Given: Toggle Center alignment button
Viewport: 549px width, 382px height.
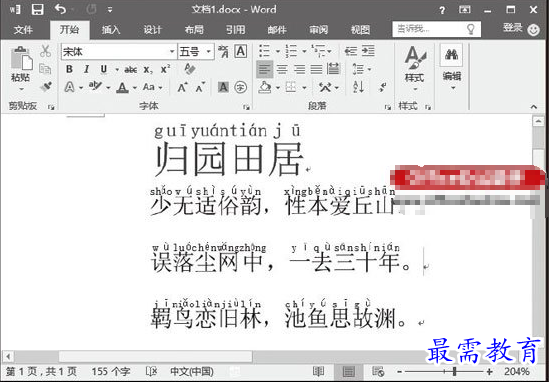Looking at the screenshot, I should 282,69.
